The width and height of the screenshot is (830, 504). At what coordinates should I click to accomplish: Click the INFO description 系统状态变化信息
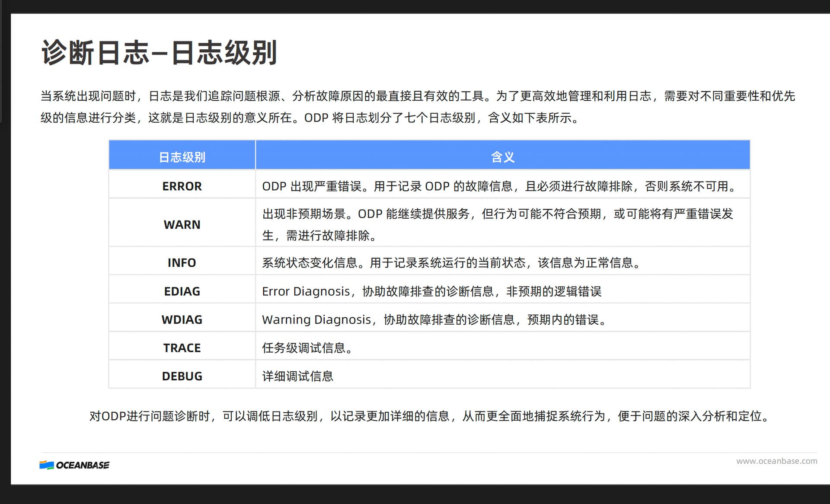click(x=453, y=263)
